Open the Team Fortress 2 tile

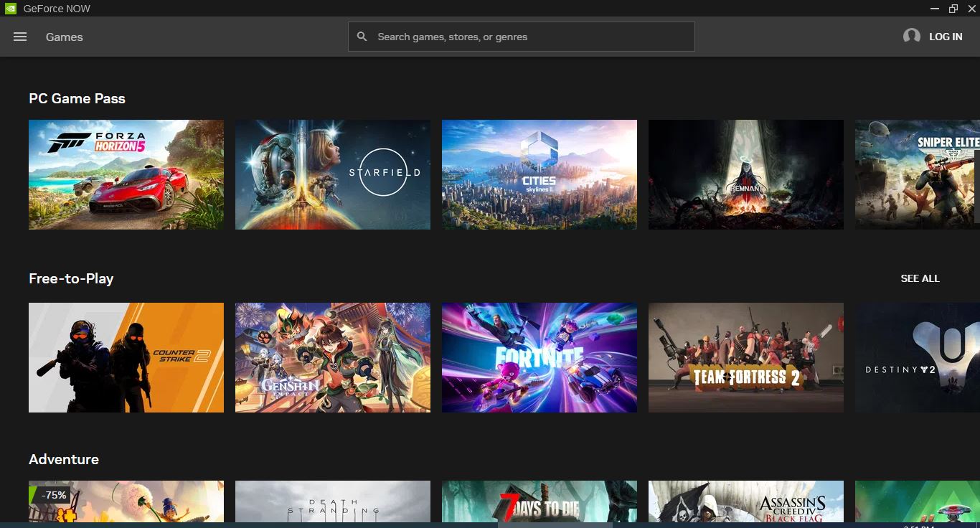tap(746, 357)
